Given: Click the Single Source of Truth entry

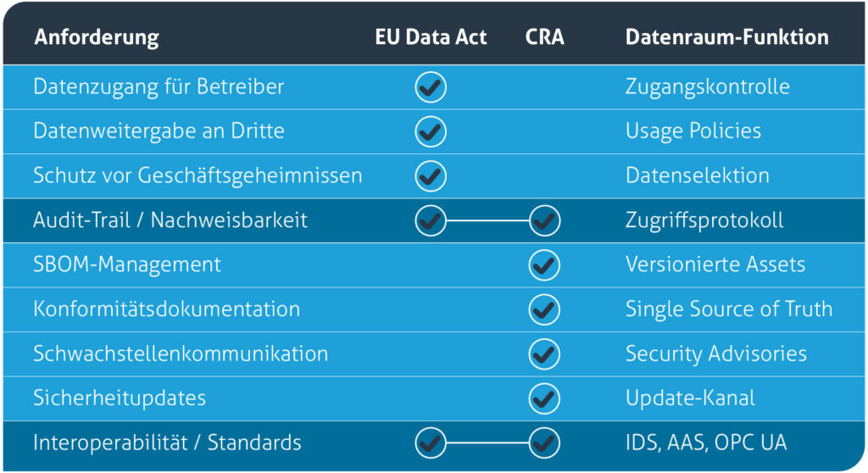Looking at the screenshot, I should click(728, 309).
